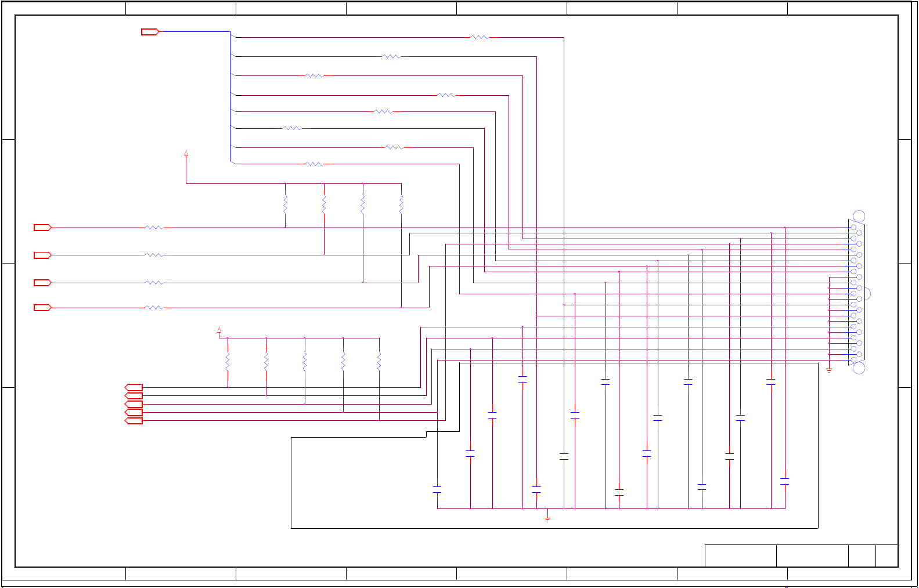Select the power arrow above the five pull-up resistors
This screenshot has width=919, height=588.
(x=219, y=330)
